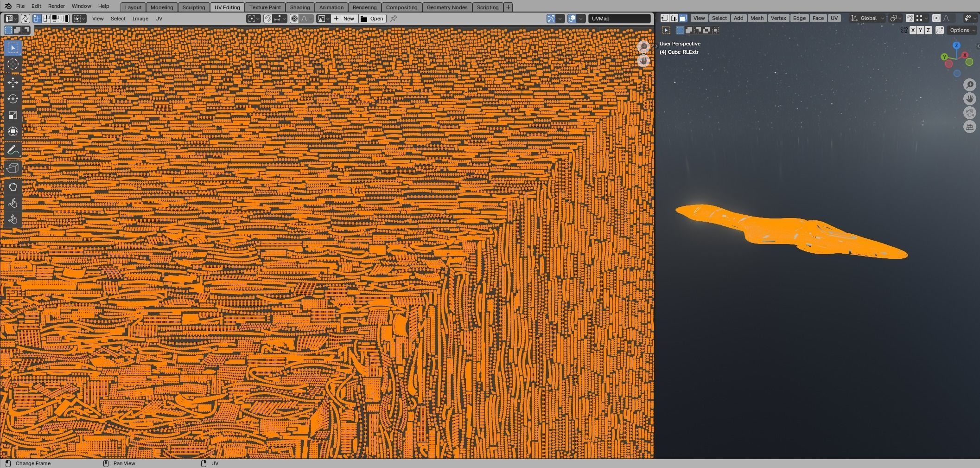Click the 3D viewport tweak select tool icon
The width and height of the screenshot is (980, 468).
coord(666,30)
